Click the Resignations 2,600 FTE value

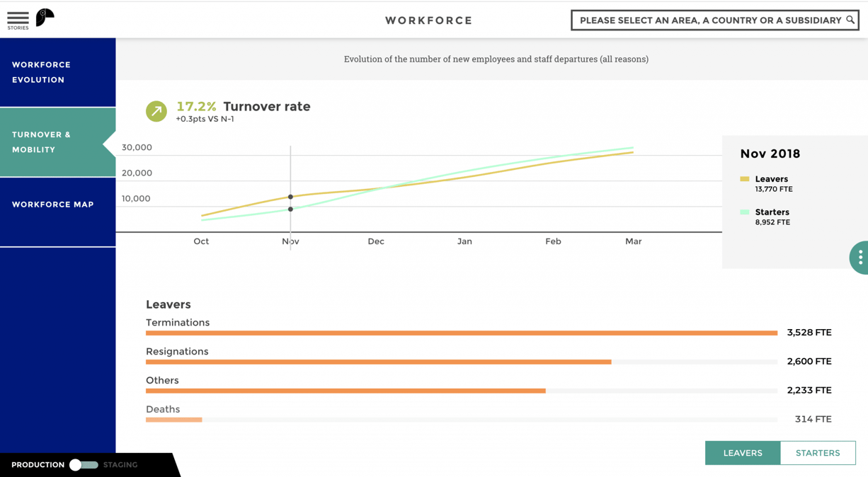point(809,361)
